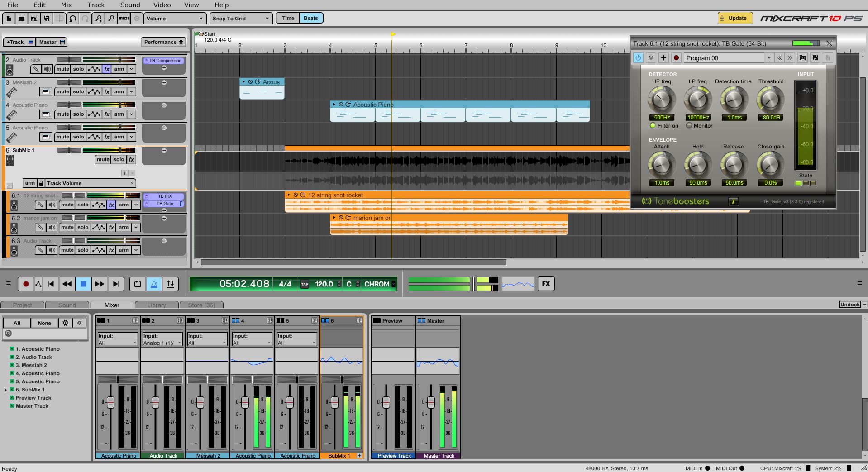This screenshot has width=868, height=472.
Task: Switch timeline display to Beats
Action: [x=311, y=18]
